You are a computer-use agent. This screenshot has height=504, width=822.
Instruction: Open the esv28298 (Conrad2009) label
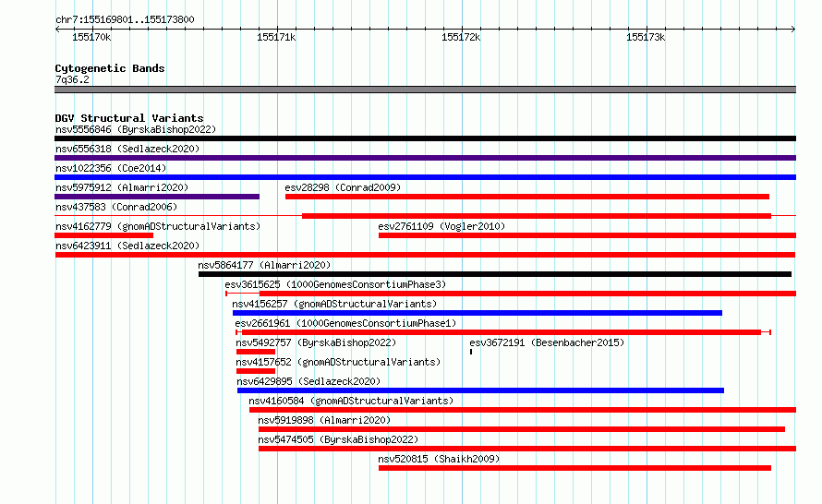click(343, 187)
